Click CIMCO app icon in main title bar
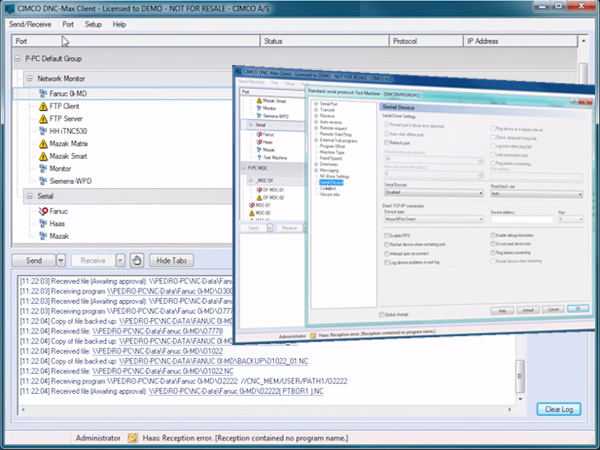600x450 pixels. (10, 8)
